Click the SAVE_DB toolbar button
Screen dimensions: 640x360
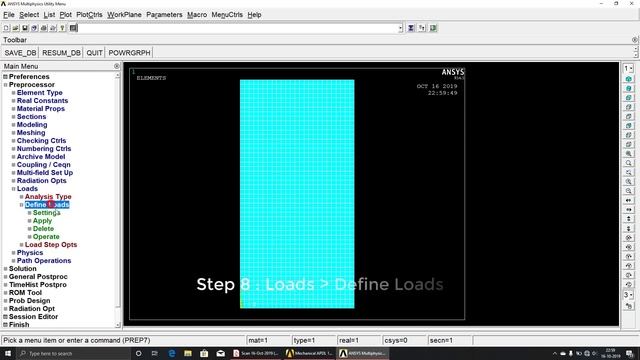point(20,53)
